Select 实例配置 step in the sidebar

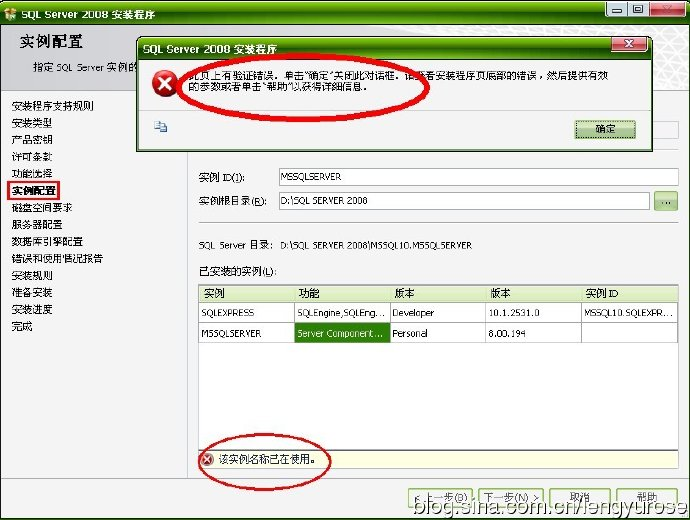pyautogui.click(x=33, y=190)
